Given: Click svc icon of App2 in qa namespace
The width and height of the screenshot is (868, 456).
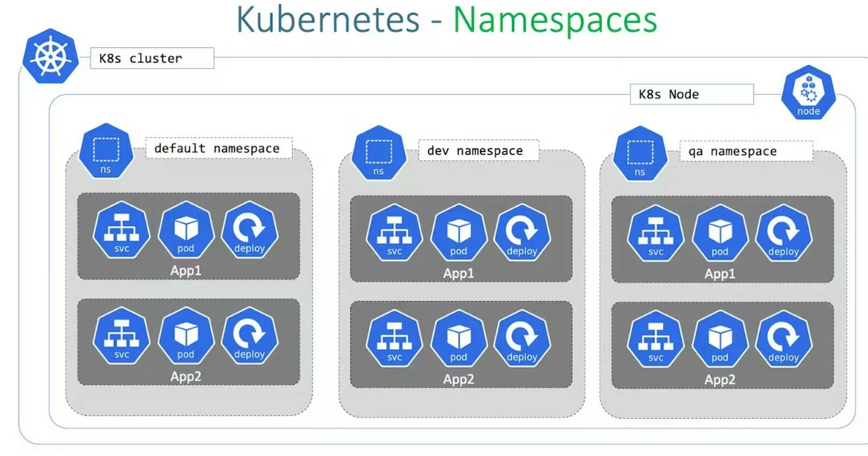Looking at the screenshot, I should tap(656, 339).
